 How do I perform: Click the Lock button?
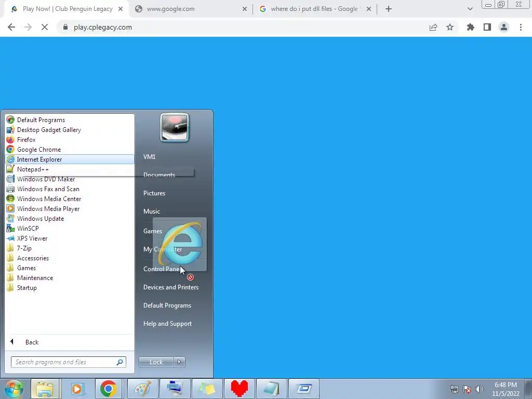pyautogui.click(x=156, y=362)
